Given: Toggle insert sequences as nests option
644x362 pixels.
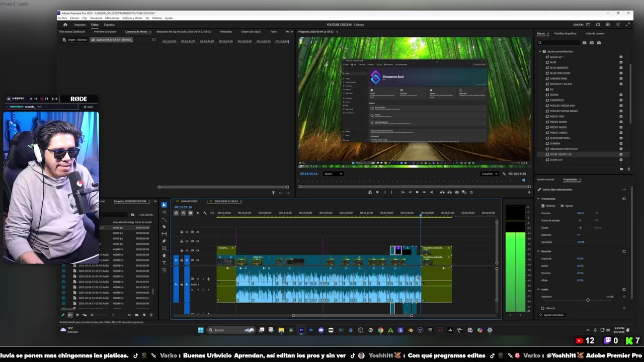Looking at the screenshot, I should point(176,213).
